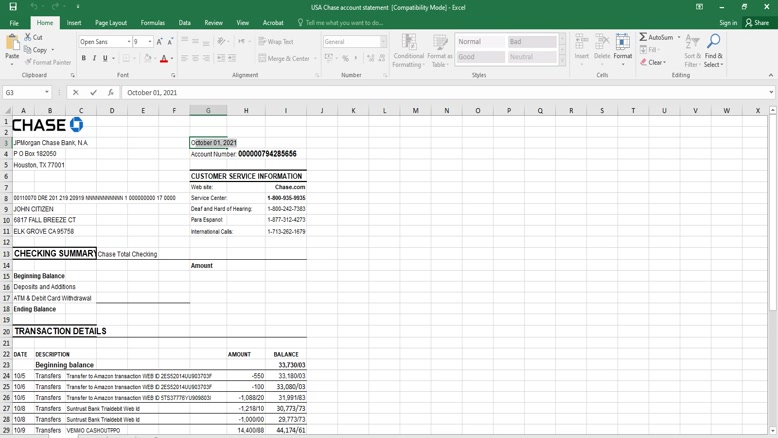Click the red font color swatch
778x438 pixels.
[163, 59]
